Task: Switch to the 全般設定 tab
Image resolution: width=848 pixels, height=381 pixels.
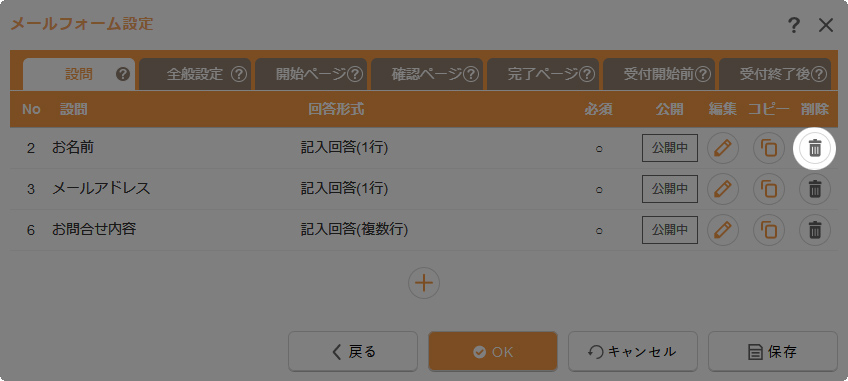Action: 195,74
